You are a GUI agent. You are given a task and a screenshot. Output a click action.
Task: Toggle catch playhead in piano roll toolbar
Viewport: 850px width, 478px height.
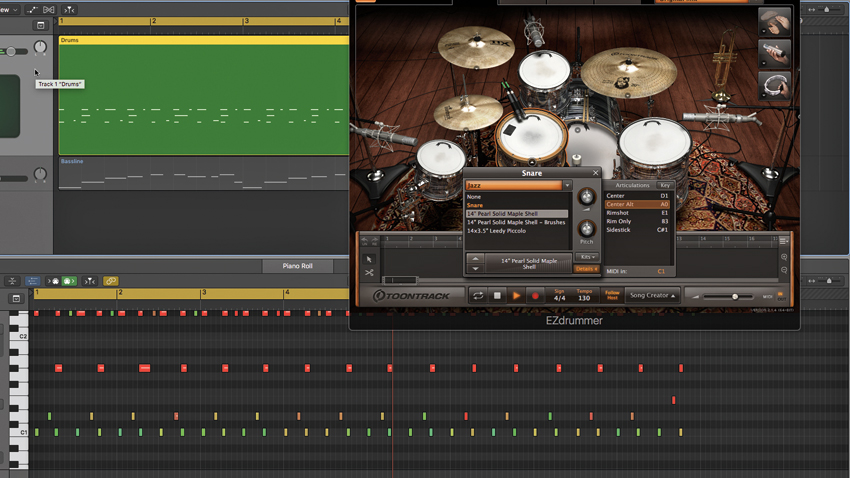point(90,281)
